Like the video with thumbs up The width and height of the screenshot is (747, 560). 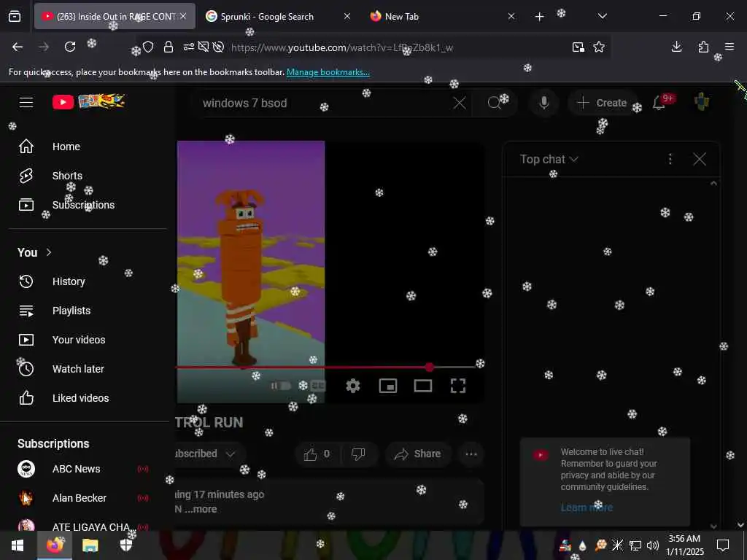(x=317, y=454)
